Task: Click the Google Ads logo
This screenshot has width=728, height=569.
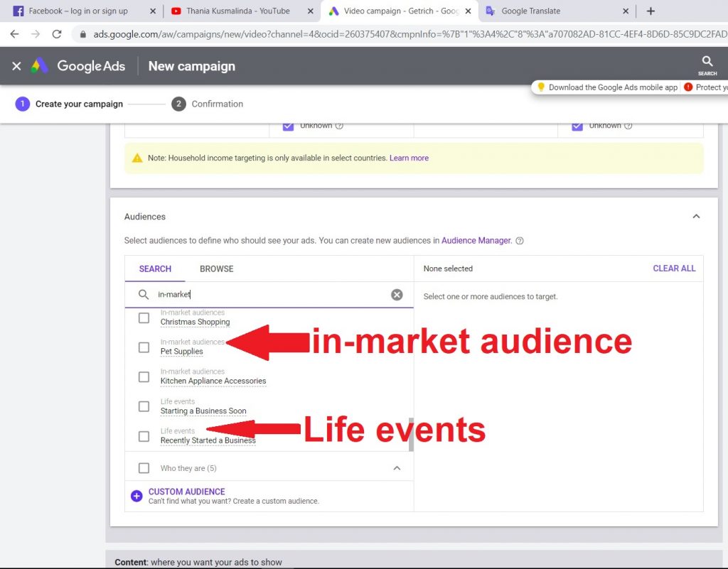Action: (39, 66)
